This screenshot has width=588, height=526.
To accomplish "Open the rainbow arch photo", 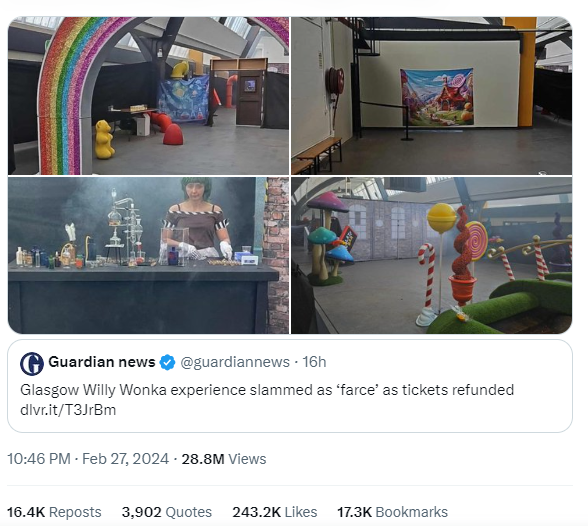I will click(148, 96).
